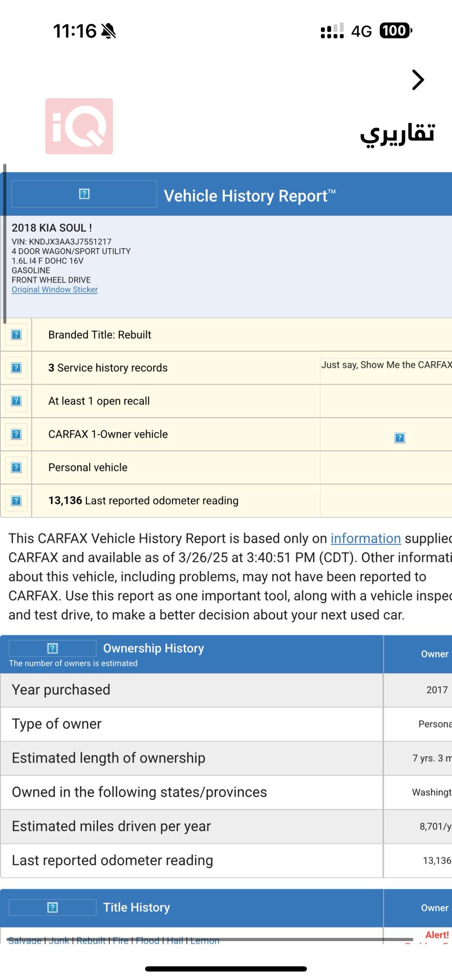The height and width of the screenshot is (980, 452).
Task: Tap the vertical scroll indicator at left
Action: (x=5, y=244)
